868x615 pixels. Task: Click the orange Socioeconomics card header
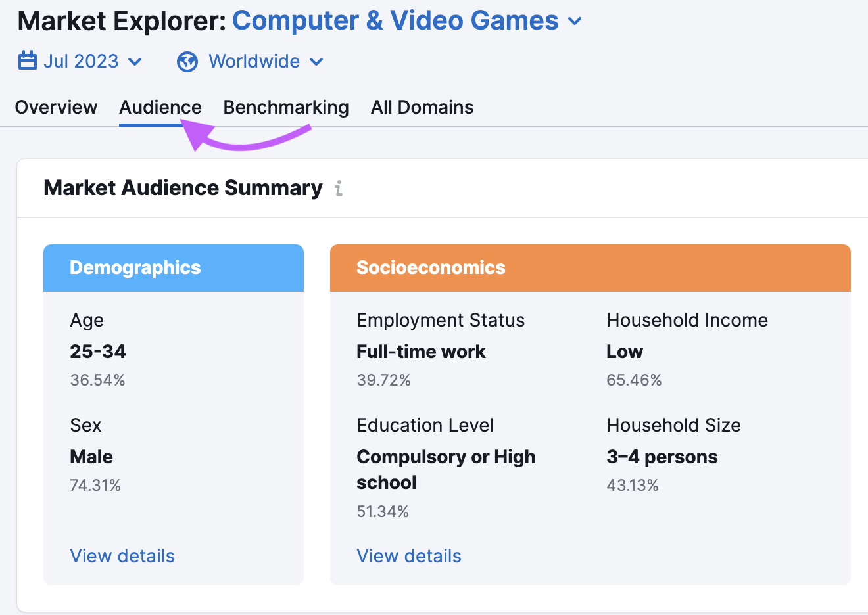coord(431,267)
